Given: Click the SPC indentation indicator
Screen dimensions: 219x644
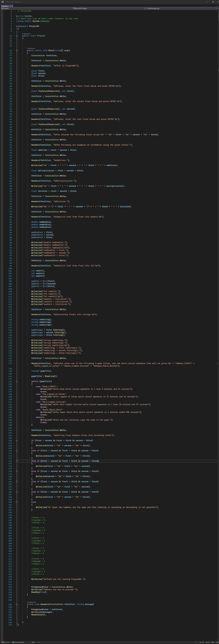Looking at the screenshot, I should pyautogui.click(x=213, y=642).
